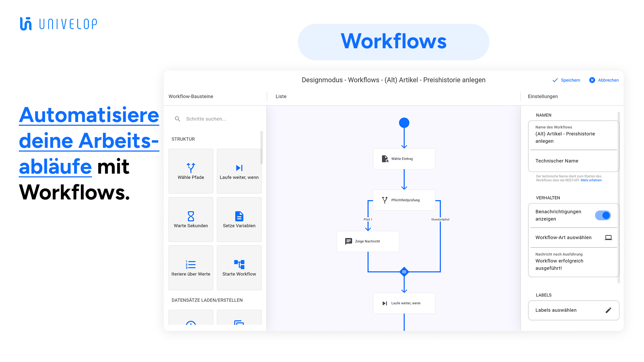Image resolution: width=644 pixels, height=362 pixels.
Task: Switch to the Workflow-Bausteine panel header
Action: [x=191, y=96]
